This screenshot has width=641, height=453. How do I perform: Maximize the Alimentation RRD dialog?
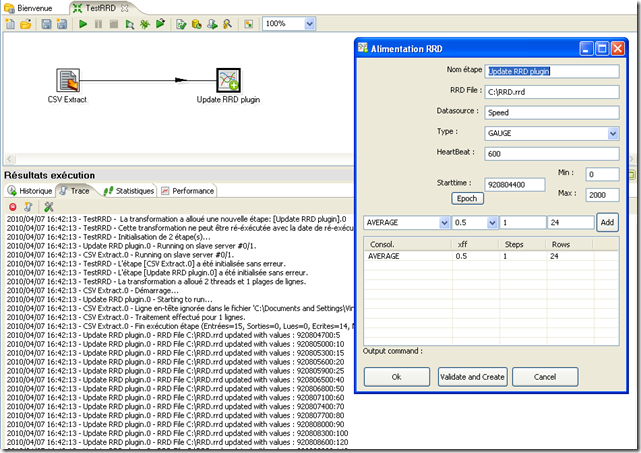(x=602, y=49)
